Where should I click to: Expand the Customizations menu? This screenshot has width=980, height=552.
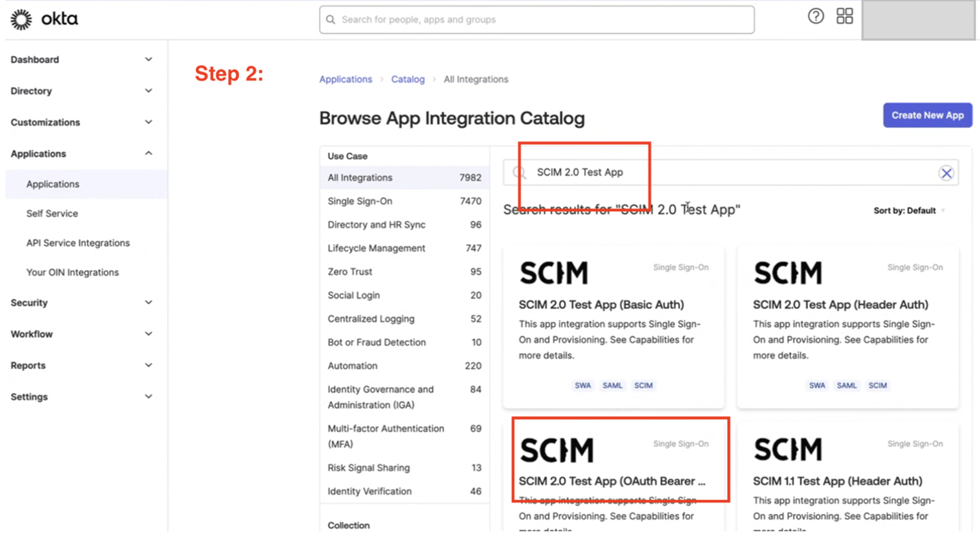coord(148,122)
